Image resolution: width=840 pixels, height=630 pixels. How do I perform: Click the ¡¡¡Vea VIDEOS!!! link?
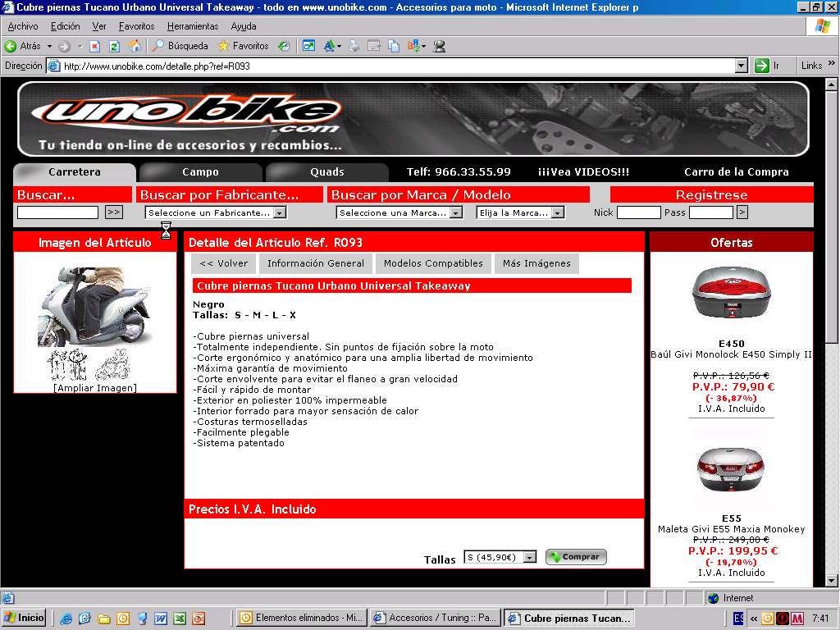(583, 172)
